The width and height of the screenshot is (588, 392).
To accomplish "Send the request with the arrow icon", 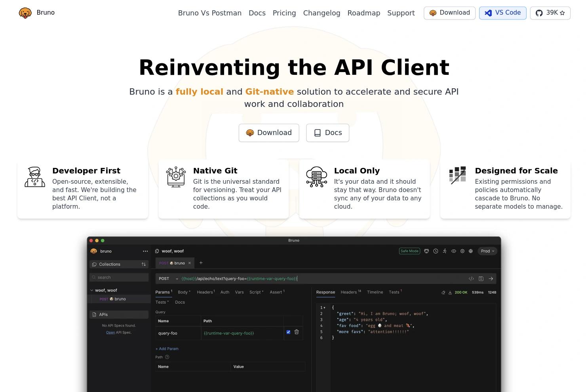I will 491,279.
